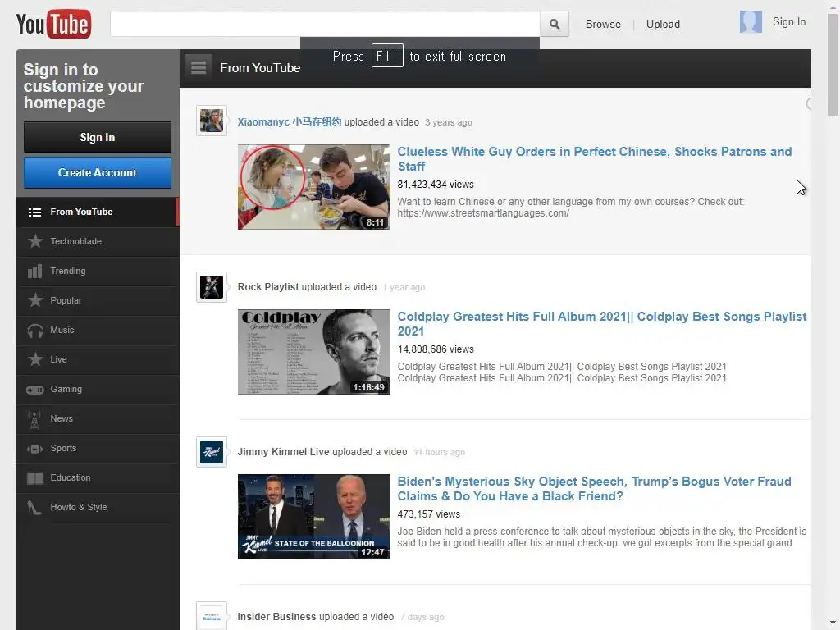Screen dimensions: 840x630
Task: Click the 11 hours ago timestamp
Action: click(x=440, y=453)
